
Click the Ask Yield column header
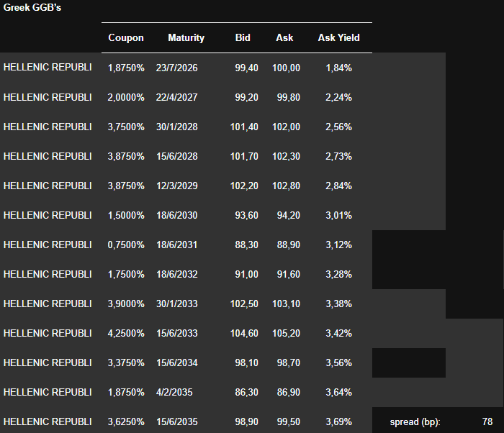coord(338,37)
